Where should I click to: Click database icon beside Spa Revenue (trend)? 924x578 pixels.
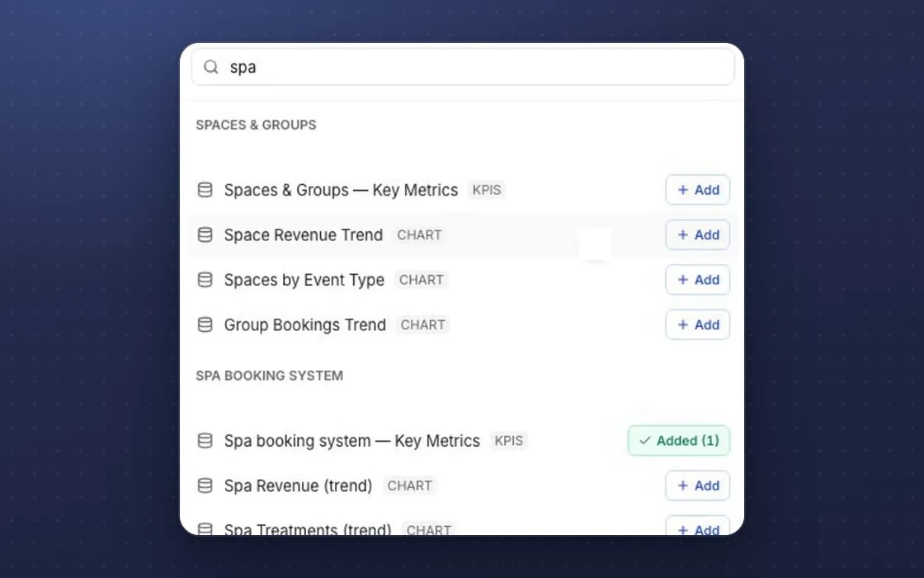point(205,486)
